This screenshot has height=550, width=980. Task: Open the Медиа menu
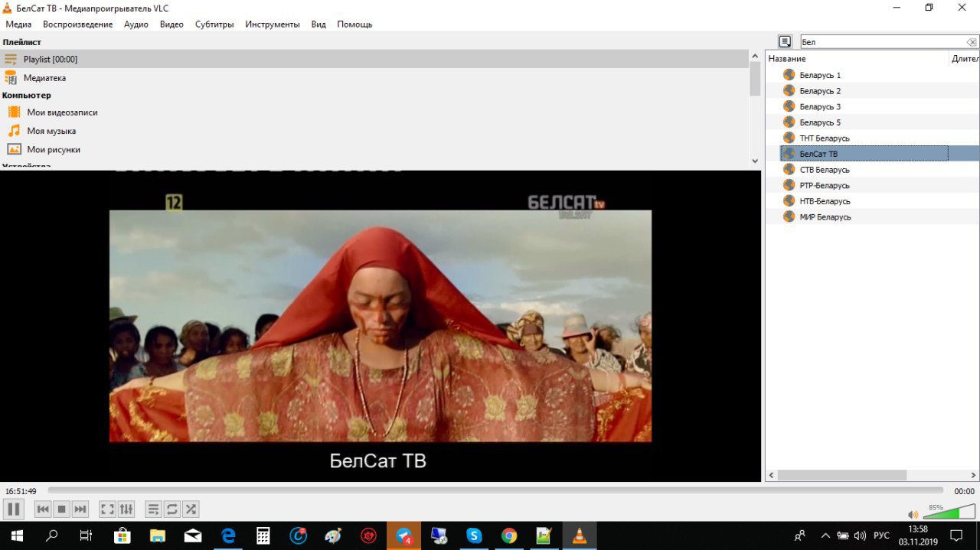click(18, 24)
